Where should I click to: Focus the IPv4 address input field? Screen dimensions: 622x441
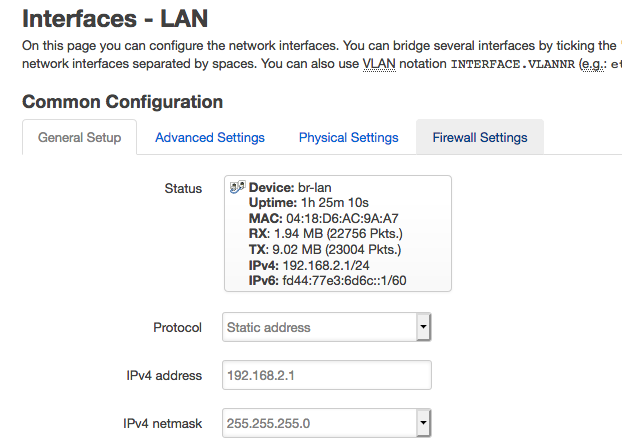[326, 375]
